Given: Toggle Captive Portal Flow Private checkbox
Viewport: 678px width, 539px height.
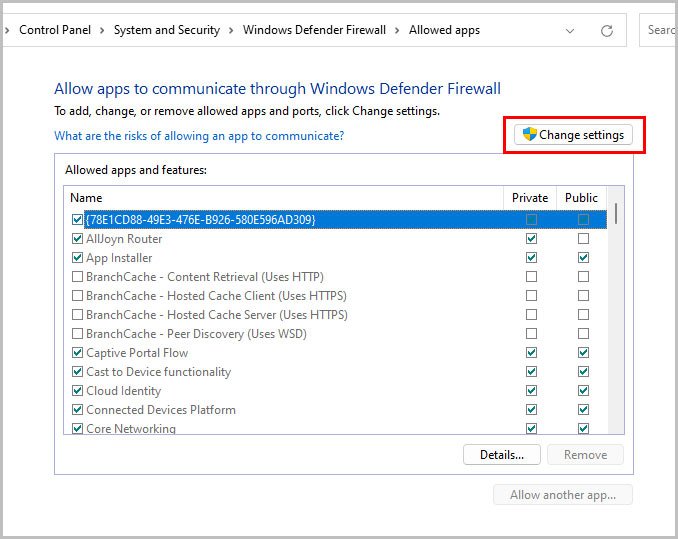Looking at the screenshot, I should point(531,353).
